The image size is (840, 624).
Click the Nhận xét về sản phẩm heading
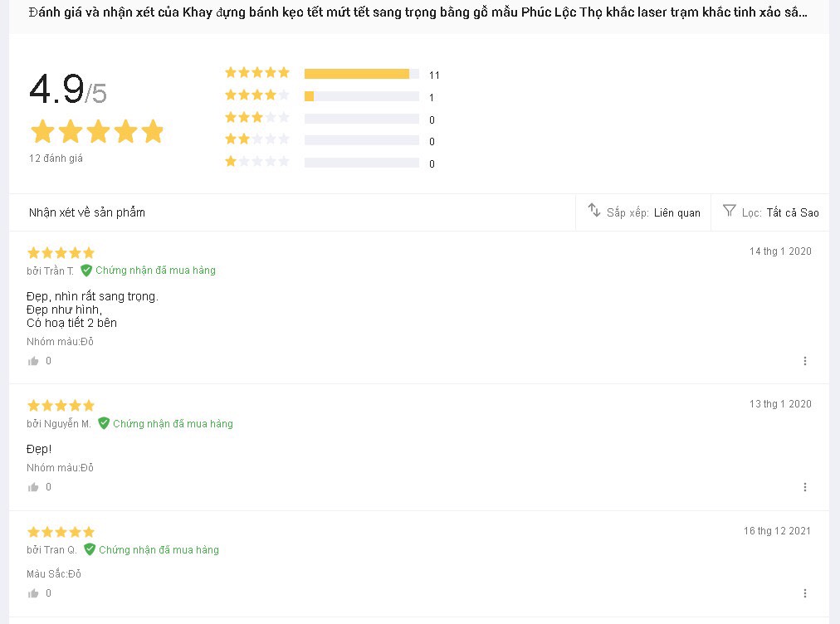[x=87, y=212]
